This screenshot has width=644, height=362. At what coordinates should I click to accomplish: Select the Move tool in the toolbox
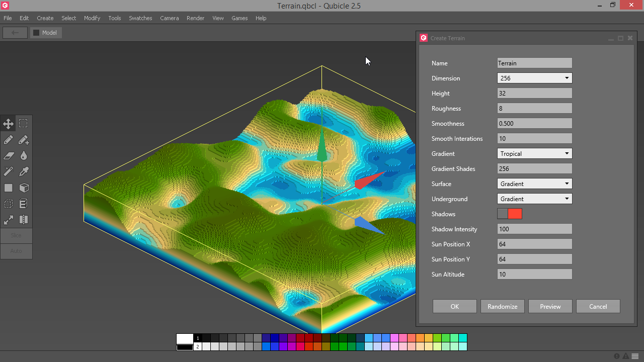tap(9, 124)
